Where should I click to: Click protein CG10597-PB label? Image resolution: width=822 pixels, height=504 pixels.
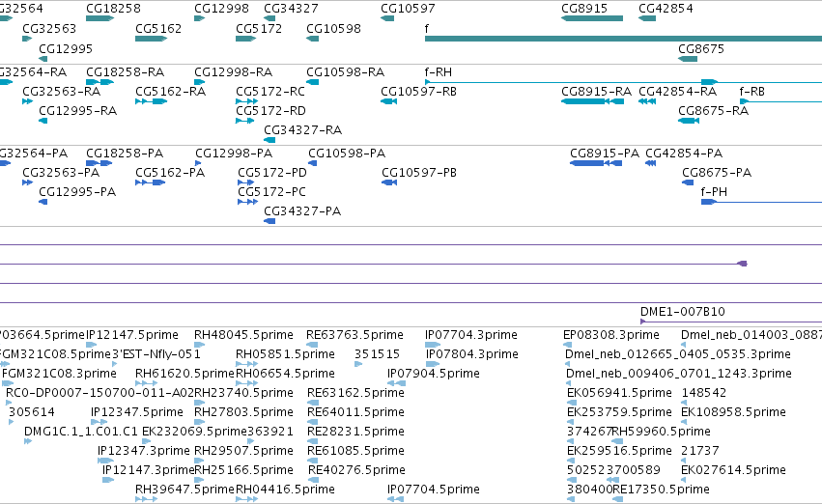coord(419,173)
